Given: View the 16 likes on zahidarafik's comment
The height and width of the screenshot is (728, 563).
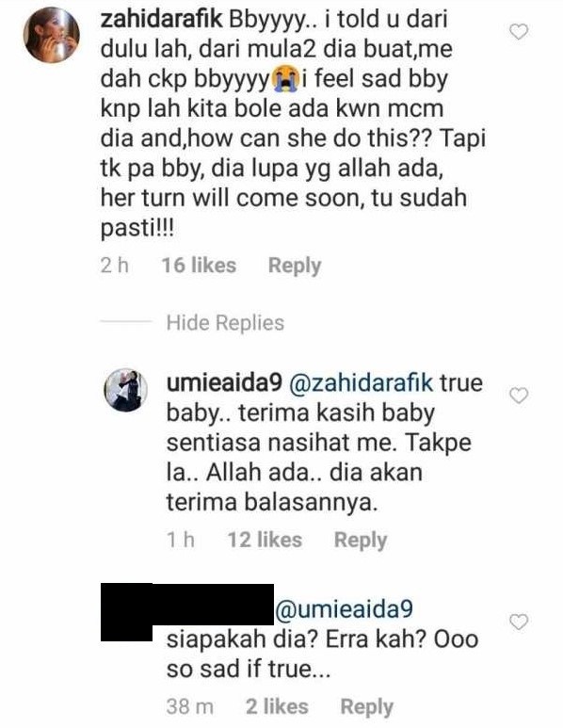Looking at the screenshot, I should [x=199, y=266].
